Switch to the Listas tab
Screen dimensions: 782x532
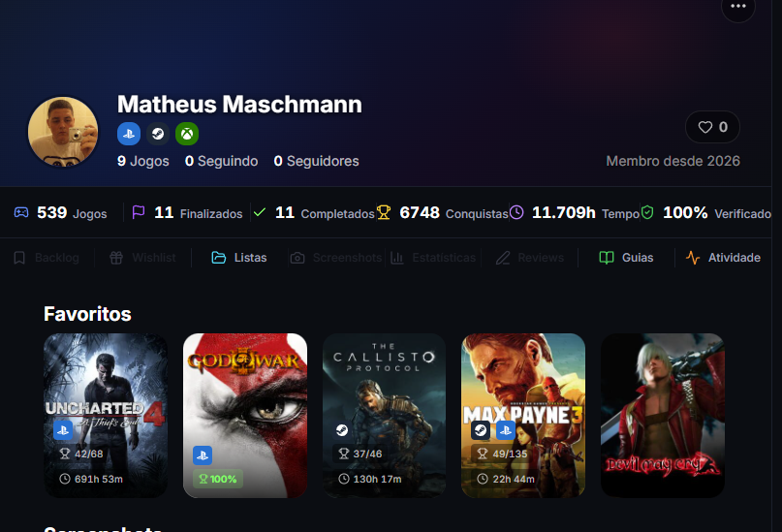point(239,258)
